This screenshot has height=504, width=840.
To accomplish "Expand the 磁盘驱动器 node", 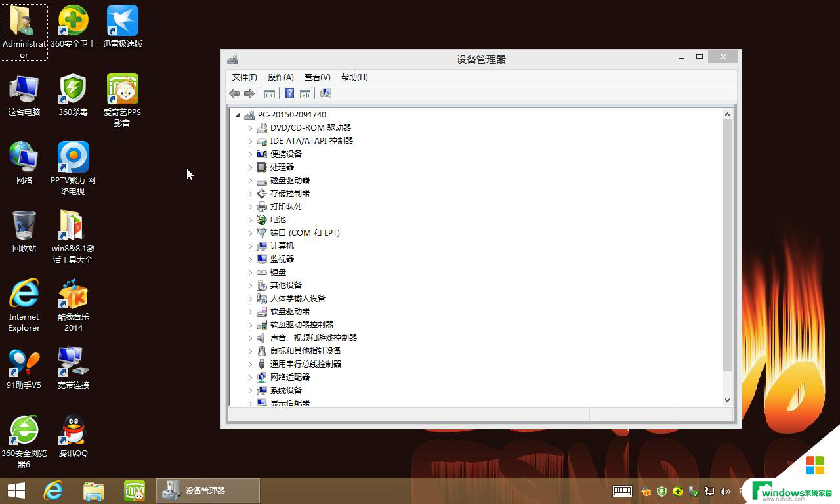I will click(250, 180).
